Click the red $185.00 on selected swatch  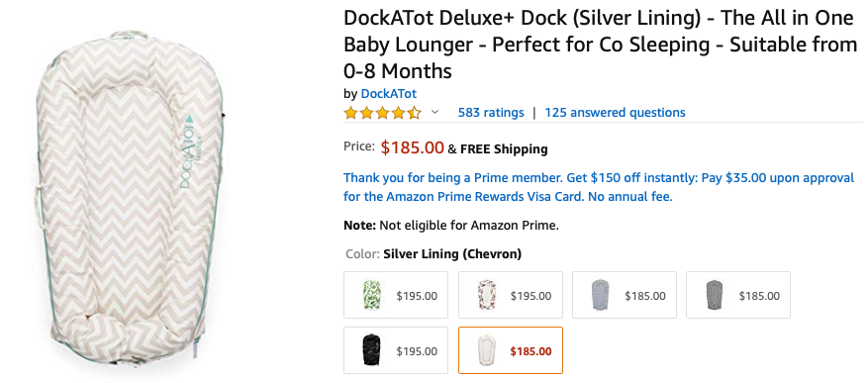530,351
